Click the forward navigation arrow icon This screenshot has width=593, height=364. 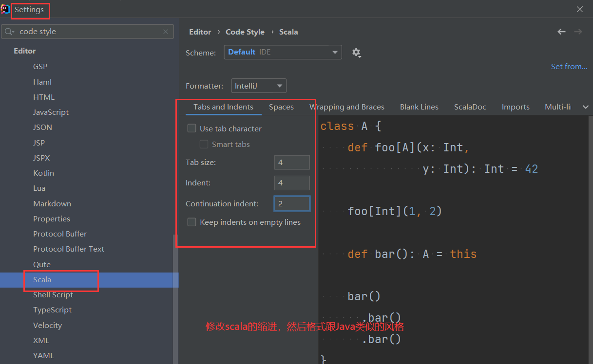(x=578, y=32)
